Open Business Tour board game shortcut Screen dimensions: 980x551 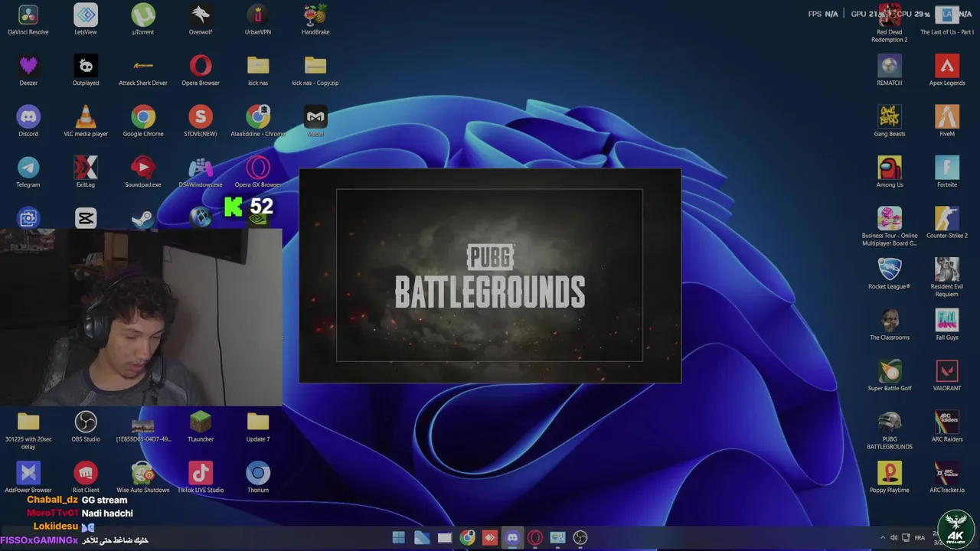[x=890, y=227]
